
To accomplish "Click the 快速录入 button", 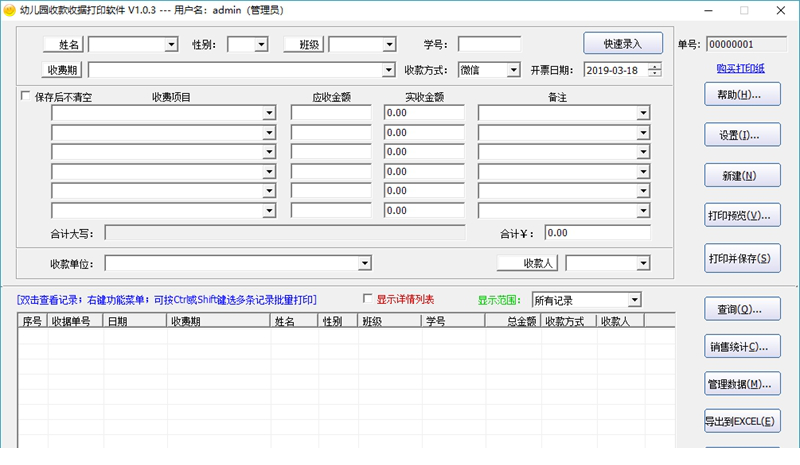I will pyautogui.click(x=623, y=44).
